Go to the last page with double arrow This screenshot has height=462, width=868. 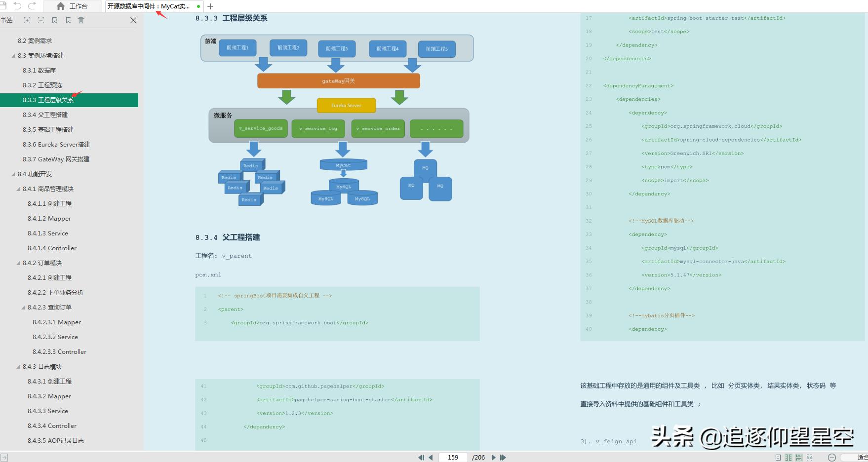(x=504, y=457)
